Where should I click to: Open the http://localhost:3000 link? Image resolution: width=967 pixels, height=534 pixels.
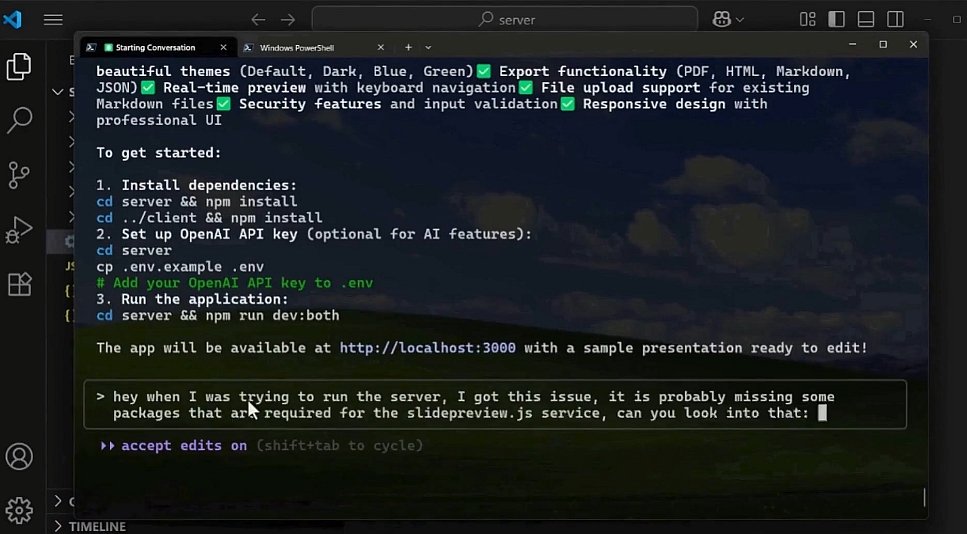tap(427, 348)
